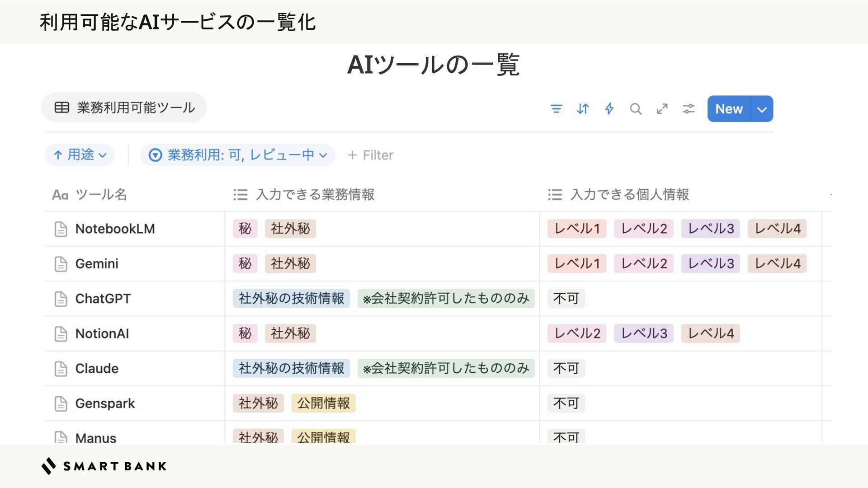Click the Aa icon of ツール名 column
868x488 pixels.
[x=60, y=195]
